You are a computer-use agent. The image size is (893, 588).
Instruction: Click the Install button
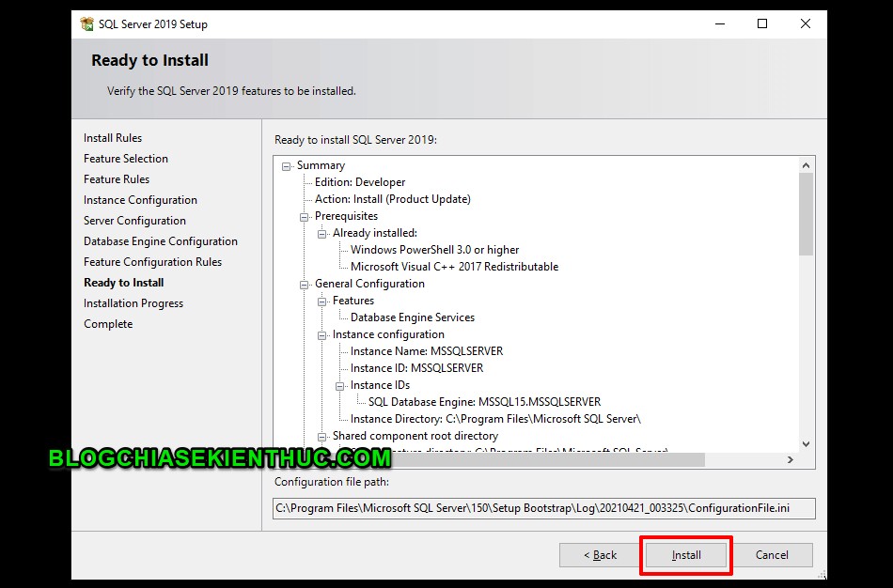[685, 554]
